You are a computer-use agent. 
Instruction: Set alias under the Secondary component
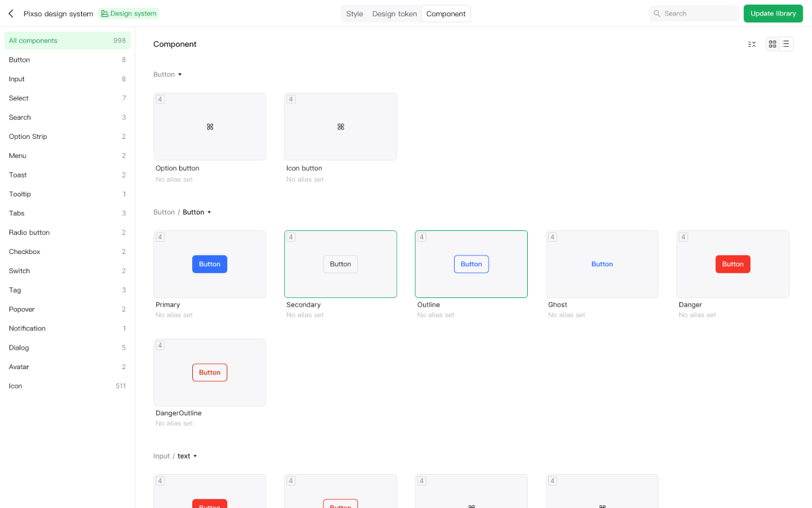pyautogui.click(x=305, y=315)
